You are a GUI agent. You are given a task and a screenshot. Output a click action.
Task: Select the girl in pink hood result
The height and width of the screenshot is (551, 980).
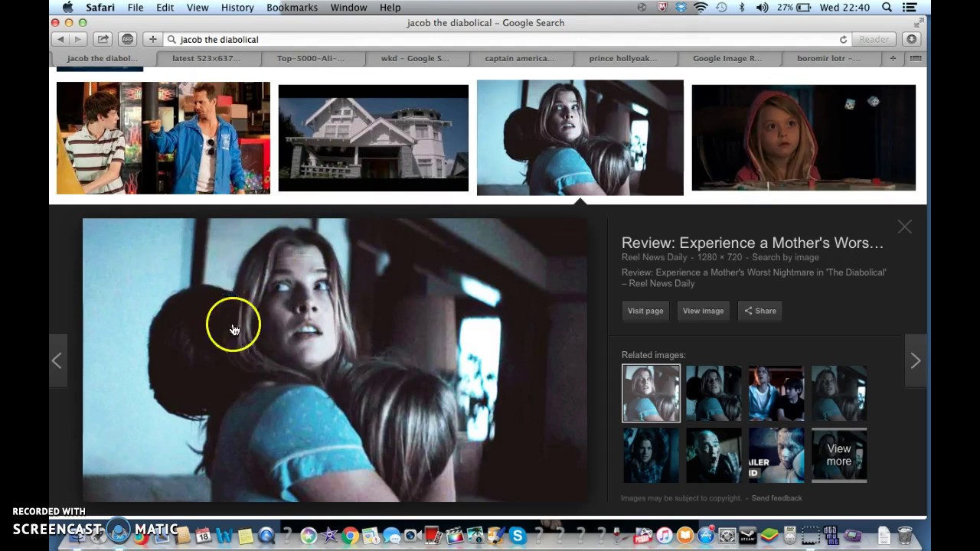click(x=803, y=138)
